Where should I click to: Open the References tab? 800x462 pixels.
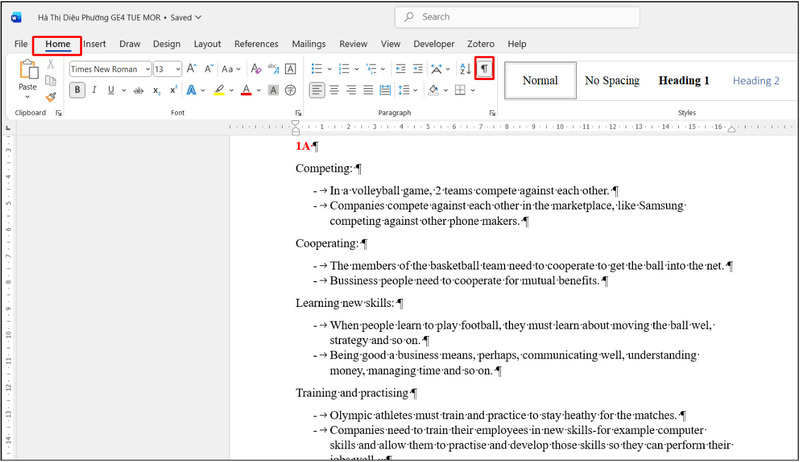tap(256, 44)
